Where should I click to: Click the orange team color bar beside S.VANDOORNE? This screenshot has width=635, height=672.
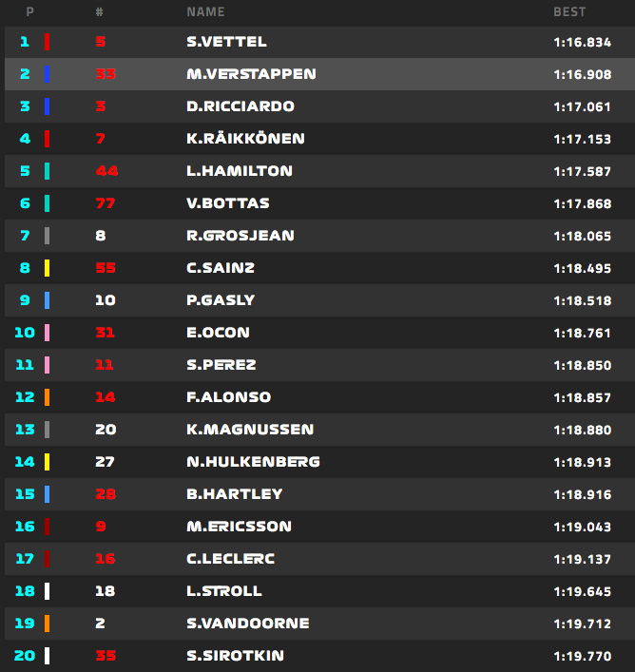point(47,624)
